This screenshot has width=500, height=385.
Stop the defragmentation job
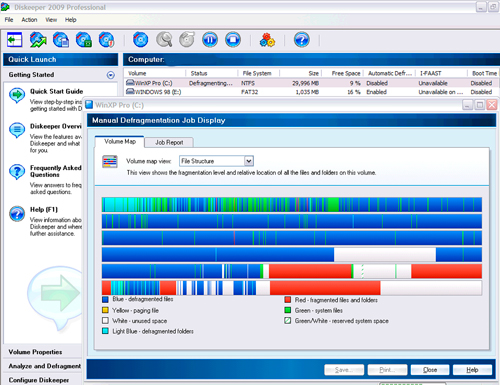233,40
